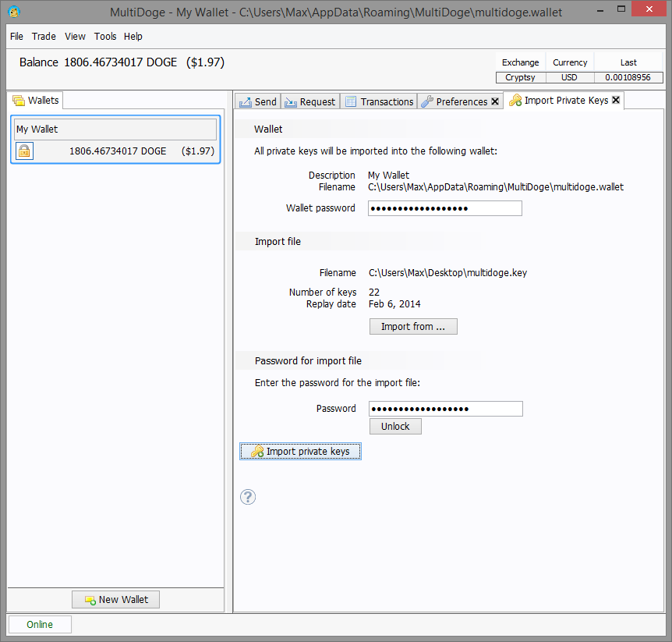Click the Number of keys value 22

coord(374,292)
